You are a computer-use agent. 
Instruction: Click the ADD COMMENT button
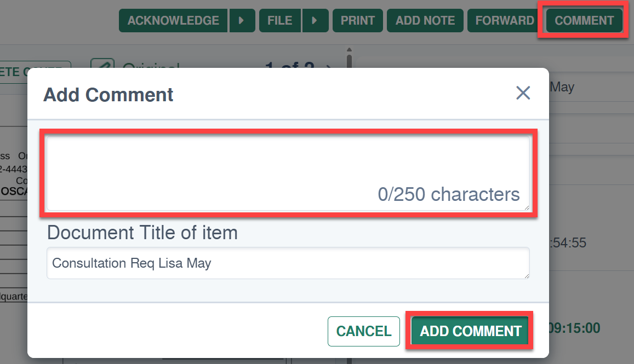pos(470,331)
